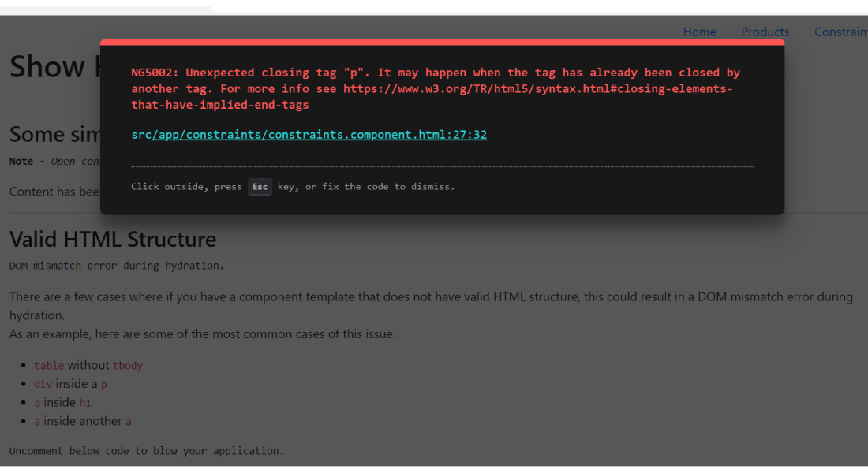Click the 'There are a few cases' paragraph
This screenshot has height=473, width=868.
pyautogui.click(x=431, y=306)
